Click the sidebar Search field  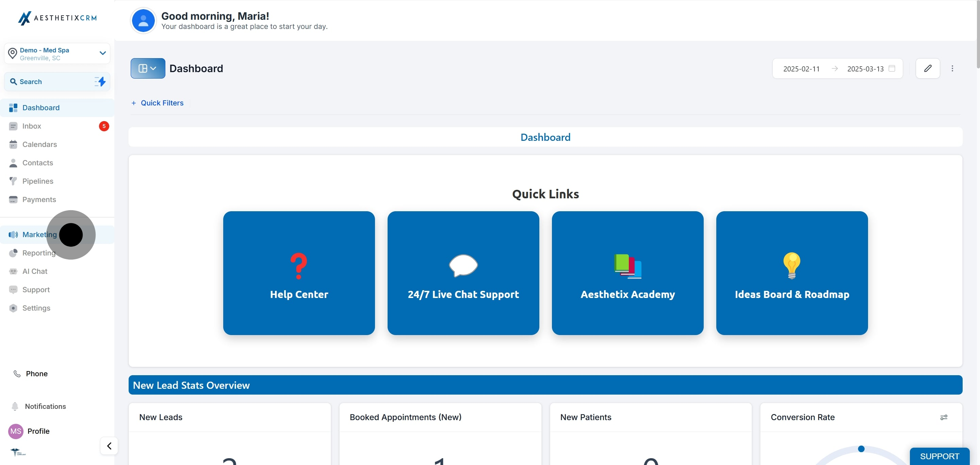(x=57, y=82)
